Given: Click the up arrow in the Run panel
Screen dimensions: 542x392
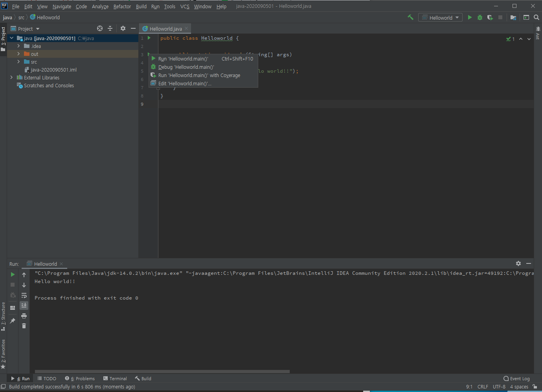Looking at the screenshot, I should 24,275.
